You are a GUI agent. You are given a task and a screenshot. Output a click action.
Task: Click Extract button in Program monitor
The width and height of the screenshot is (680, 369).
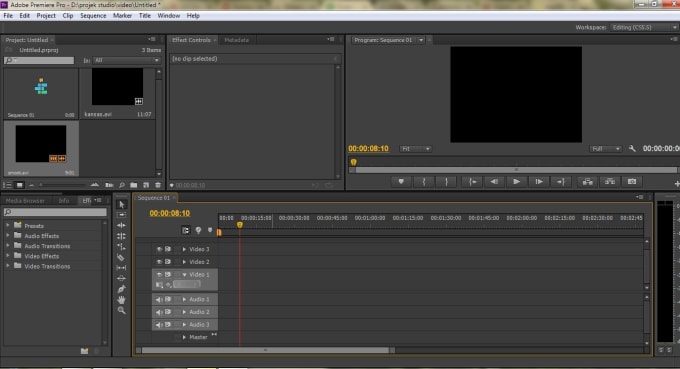[610, 182]
